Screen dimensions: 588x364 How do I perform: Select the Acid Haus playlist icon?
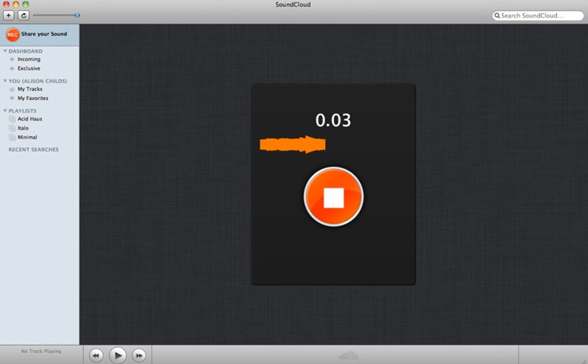pyautogui.click(x=13, y=119)
